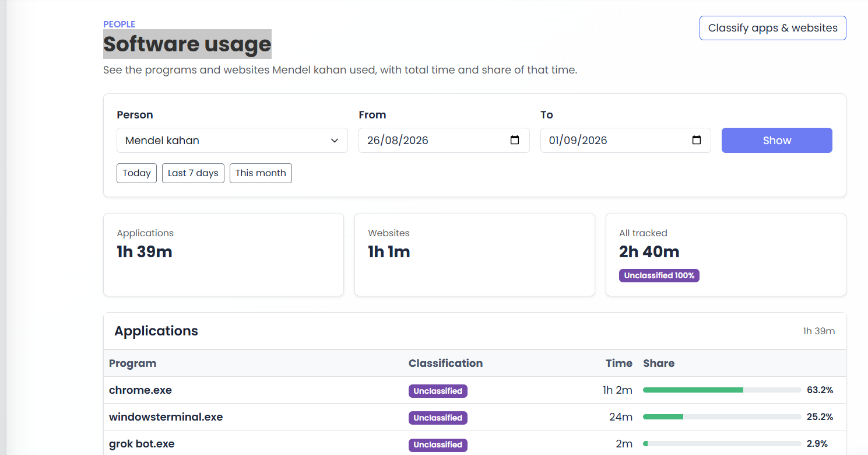
Task: Click the Software usage heading
Action: tap(187, 44)
